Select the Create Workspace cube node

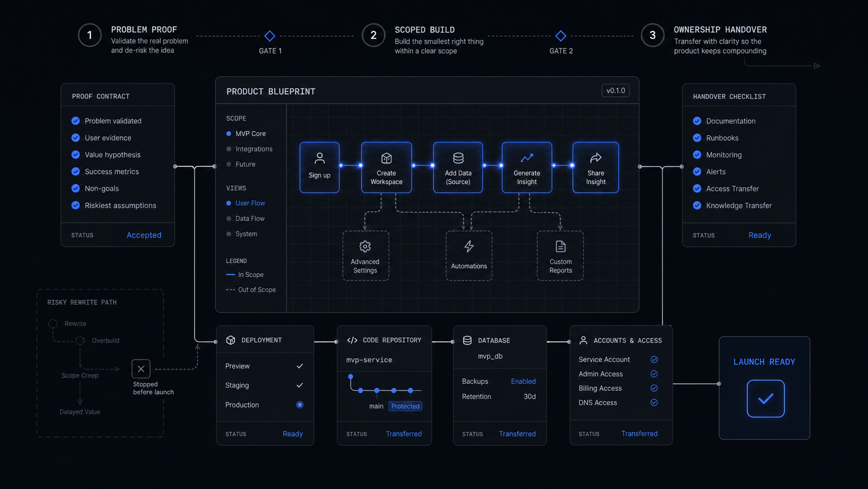coord(386,167)
